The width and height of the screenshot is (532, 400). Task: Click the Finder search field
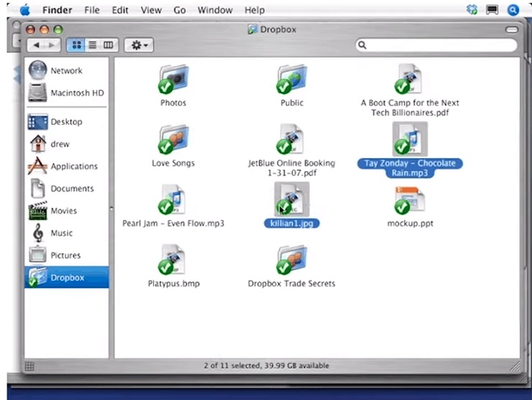[436, 45]
